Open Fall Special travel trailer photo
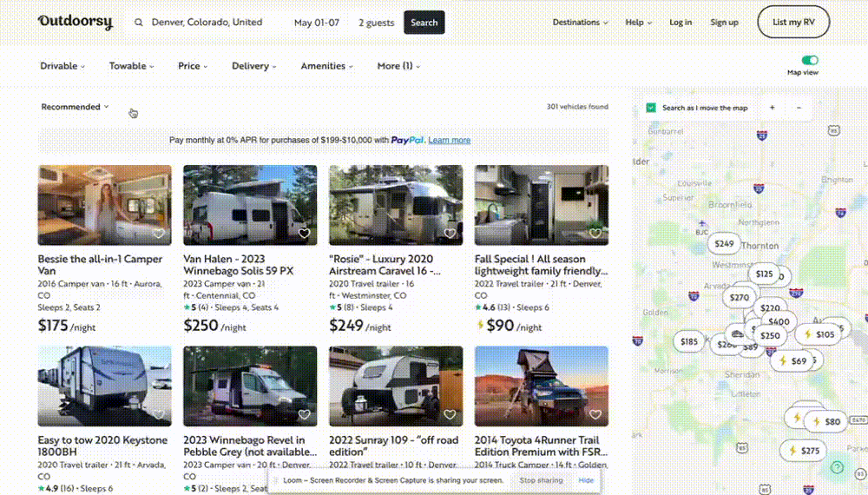Image resolution: width=868 pixels, height=495 pixels. click(542, 205)
